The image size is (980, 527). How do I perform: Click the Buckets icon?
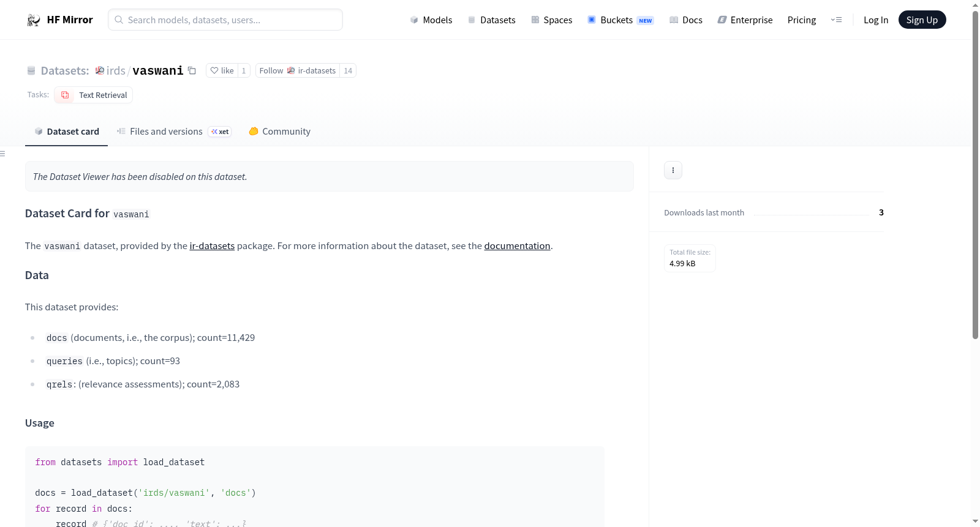tap(592, 20)
